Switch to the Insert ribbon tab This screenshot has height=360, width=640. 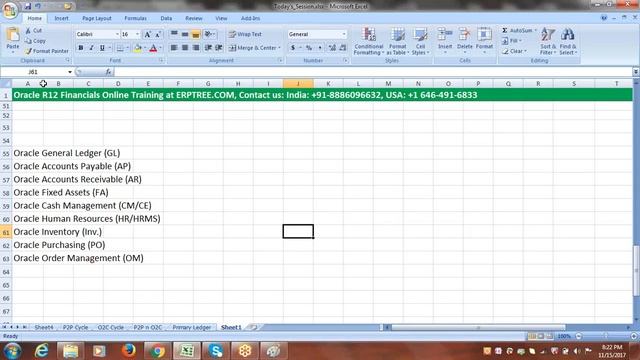click(62, 18)
